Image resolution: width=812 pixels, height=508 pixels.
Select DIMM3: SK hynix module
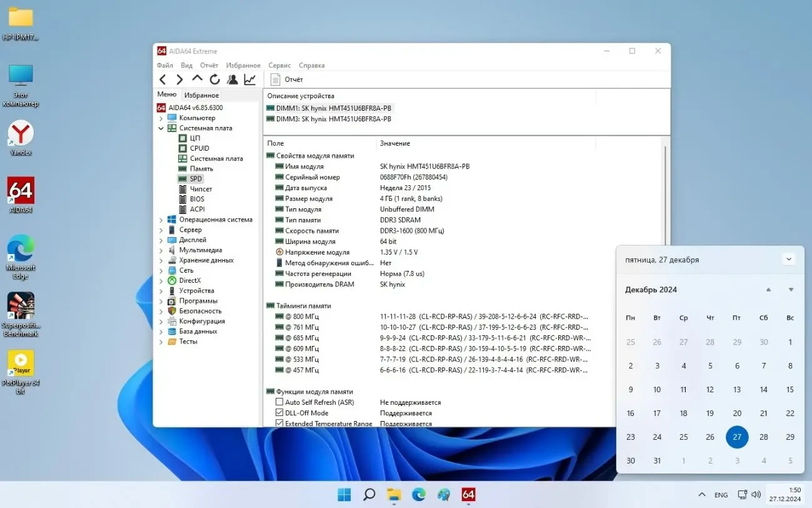click(333, 118)
